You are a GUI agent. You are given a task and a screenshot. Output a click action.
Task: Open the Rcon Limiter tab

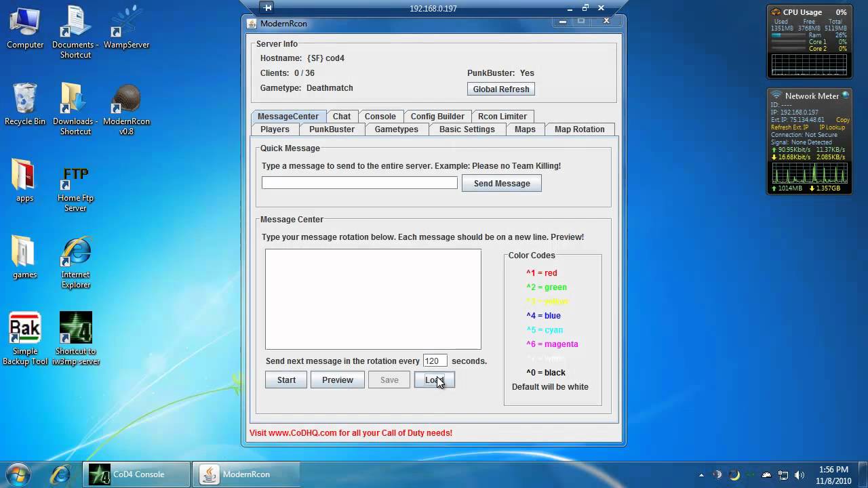pos(502,117)
